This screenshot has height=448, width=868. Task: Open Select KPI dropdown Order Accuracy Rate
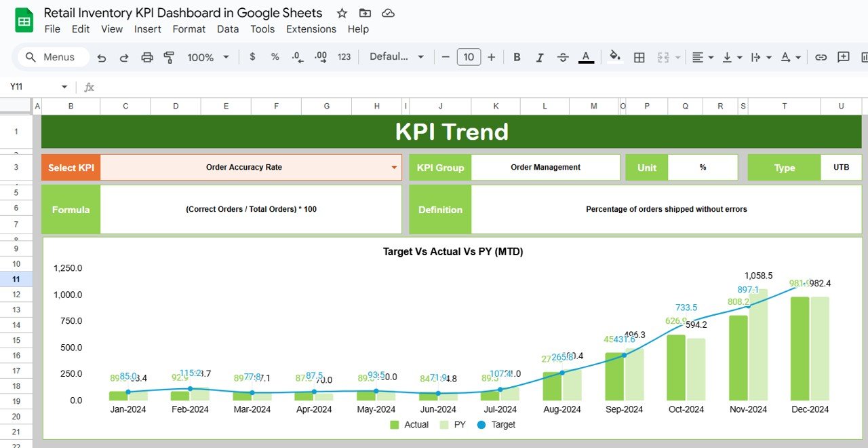[251, 167]
